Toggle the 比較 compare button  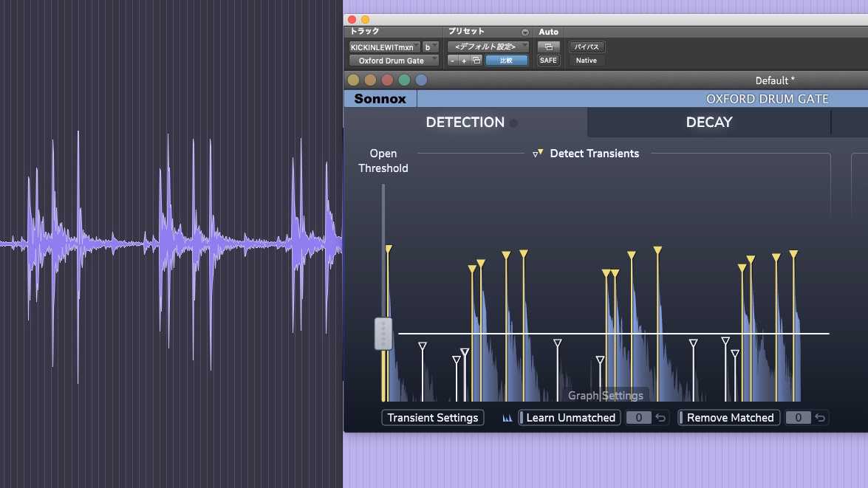click(507, 61)
